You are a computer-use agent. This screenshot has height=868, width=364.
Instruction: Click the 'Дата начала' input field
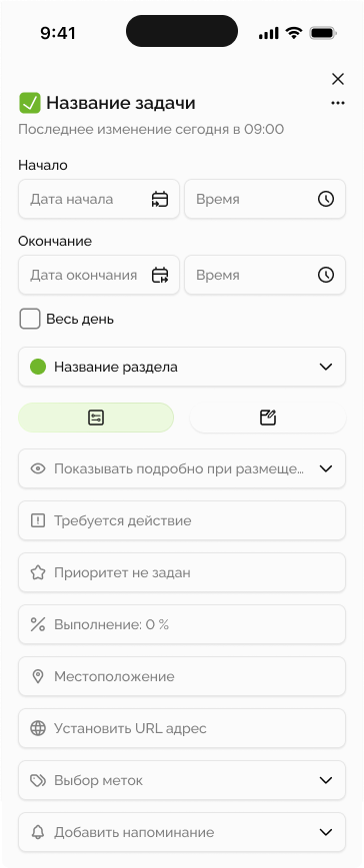point(99,199)
